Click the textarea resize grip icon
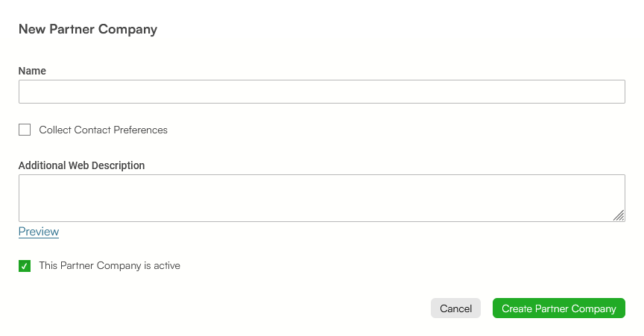Viewport: 644px width, 336px height. [619, 215]
